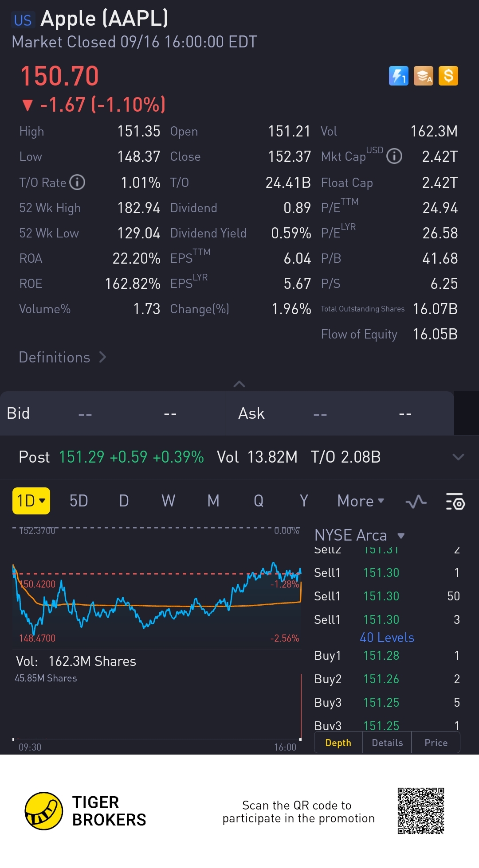Tap the blue lightning bolt icon
479x868 pixels.
(x=398, y=76)
